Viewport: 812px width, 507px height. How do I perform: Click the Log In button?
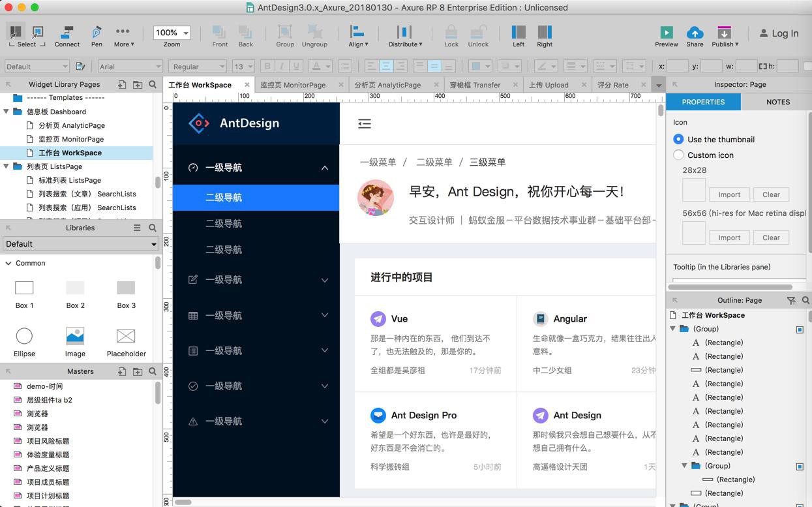click(779, 33)
